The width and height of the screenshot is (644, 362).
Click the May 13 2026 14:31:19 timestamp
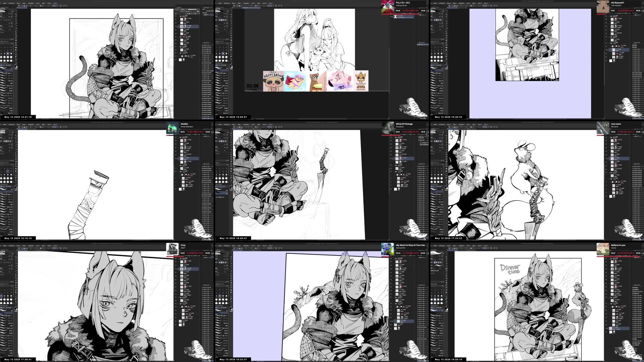(18, 117)
